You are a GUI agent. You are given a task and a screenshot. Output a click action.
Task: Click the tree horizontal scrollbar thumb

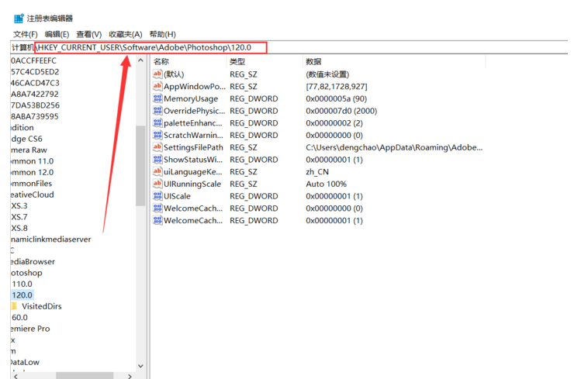tap(85, 376)
